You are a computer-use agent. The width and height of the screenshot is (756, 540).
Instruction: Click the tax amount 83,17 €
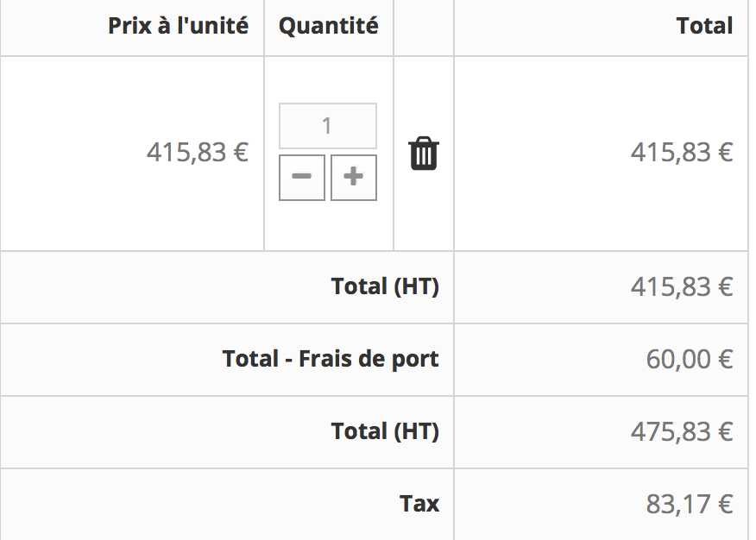[x=690, y=504]
